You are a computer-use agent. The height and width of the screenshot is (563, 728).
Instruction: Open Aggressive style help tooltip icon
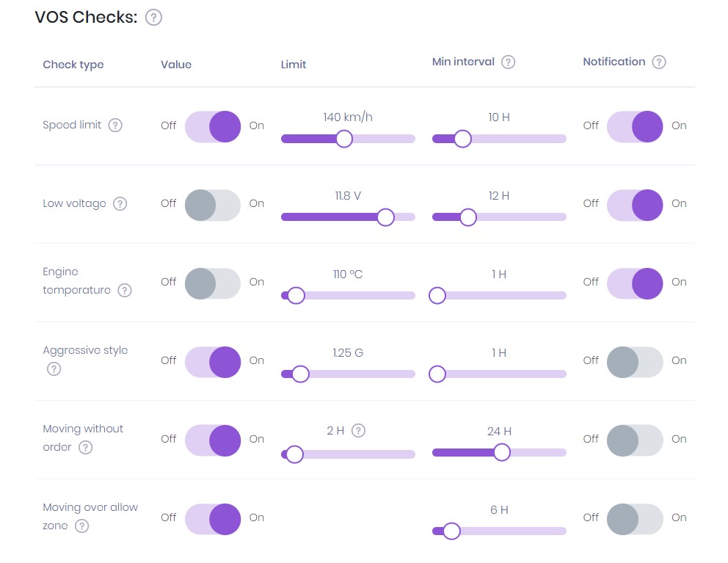pos(54,369)
